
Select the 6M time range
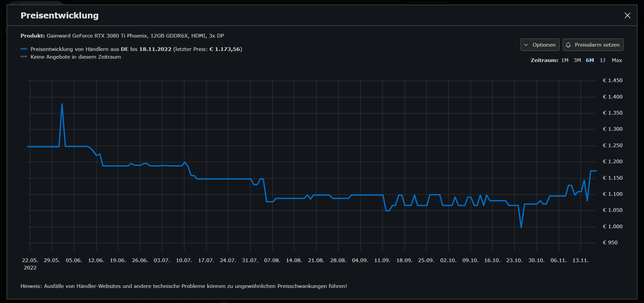pyautogui.click(x=590, y=60)
